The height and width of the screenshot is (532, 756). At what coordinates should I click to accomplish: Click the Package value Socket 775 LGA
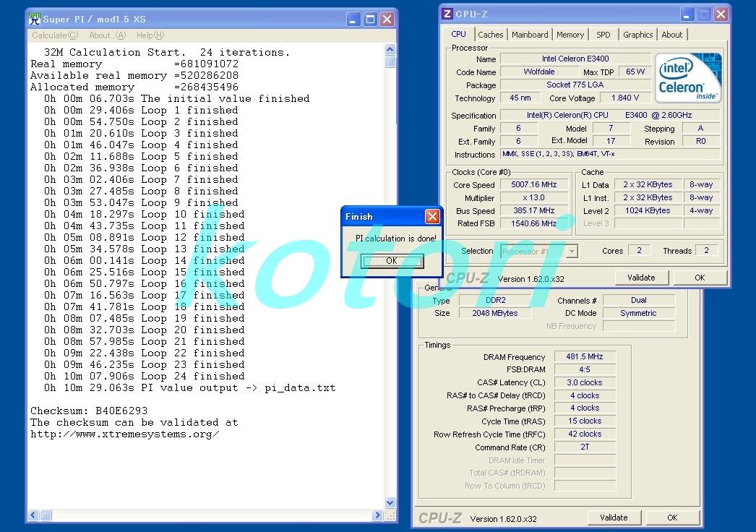coord(575,85)
